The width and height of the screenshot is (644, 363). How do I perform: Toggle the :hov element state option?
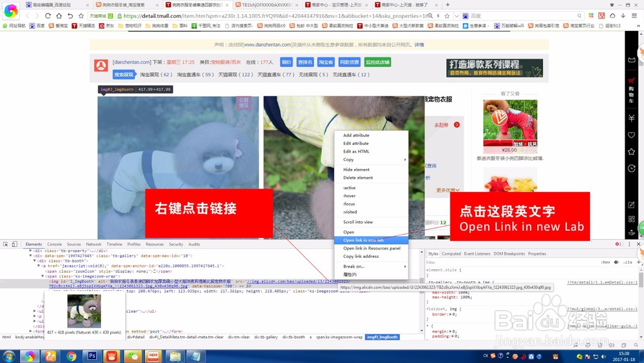click(x=605, y=262)
